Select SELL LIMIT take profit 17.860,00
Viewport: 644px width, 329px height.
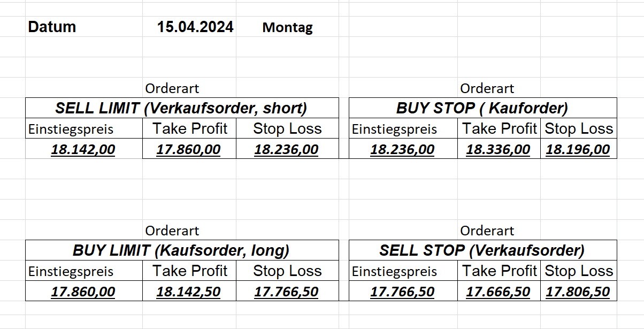(x=188, y=149)
